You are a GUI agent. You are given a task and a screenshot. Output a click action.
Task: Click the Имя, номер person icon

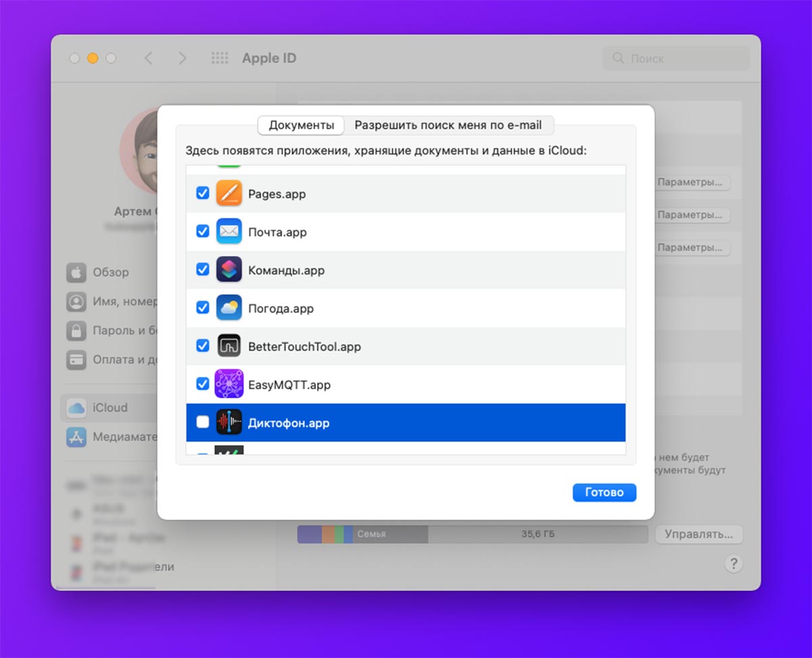point(76,302)
